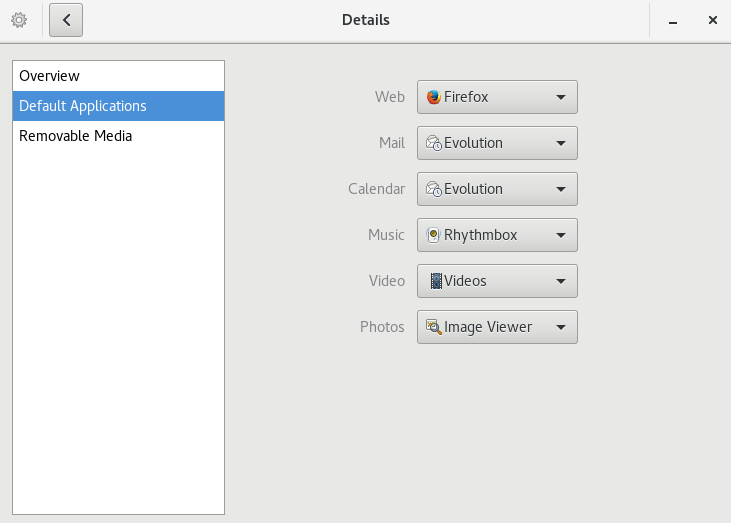
Task: Click the Evolution icon in Calendar selector
Action: coord(434,189)
